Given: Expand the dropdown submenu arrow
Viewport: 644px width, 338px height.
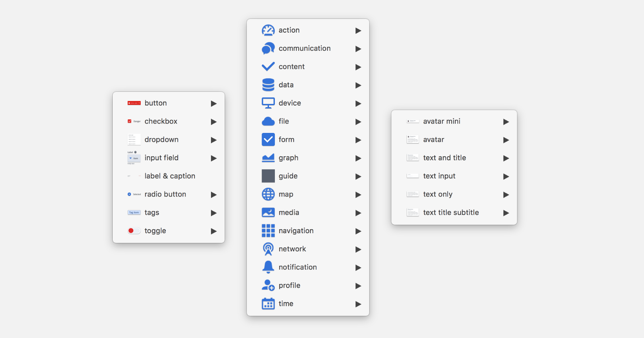Looking at the screenshot, I should [x=214, y=140].
